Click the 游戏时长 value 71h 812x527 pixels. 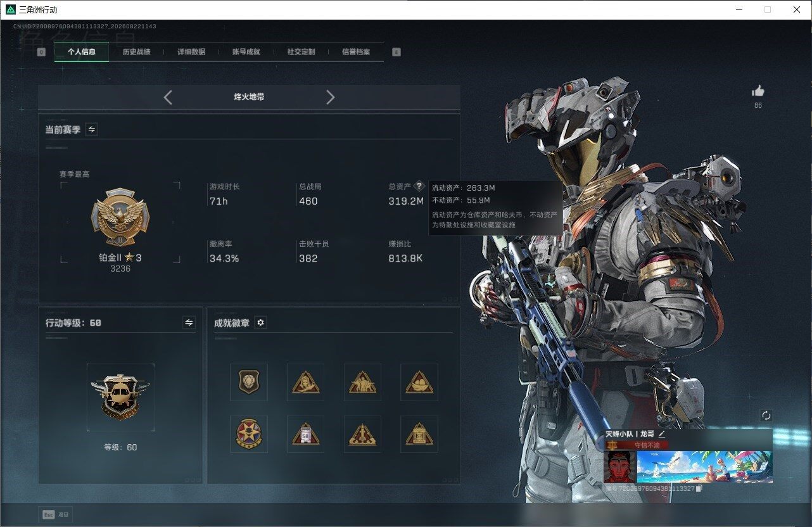coord(218,201)
